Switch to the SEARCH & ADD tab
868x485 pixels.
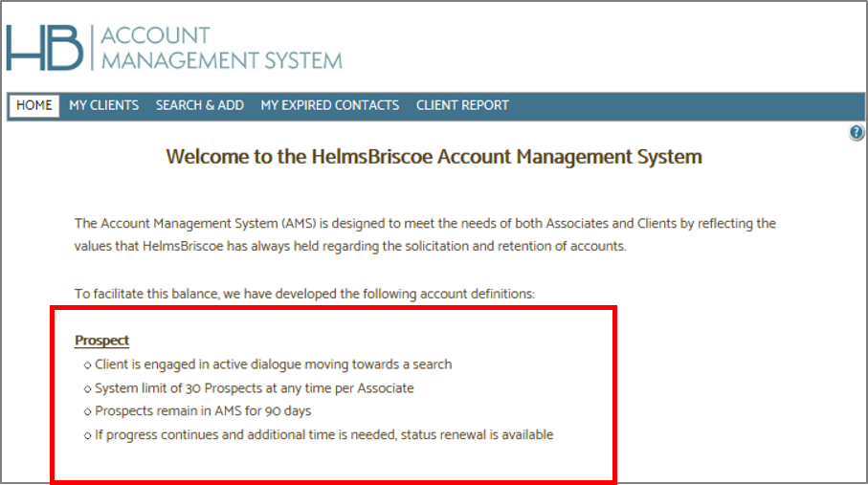point(200,105)
